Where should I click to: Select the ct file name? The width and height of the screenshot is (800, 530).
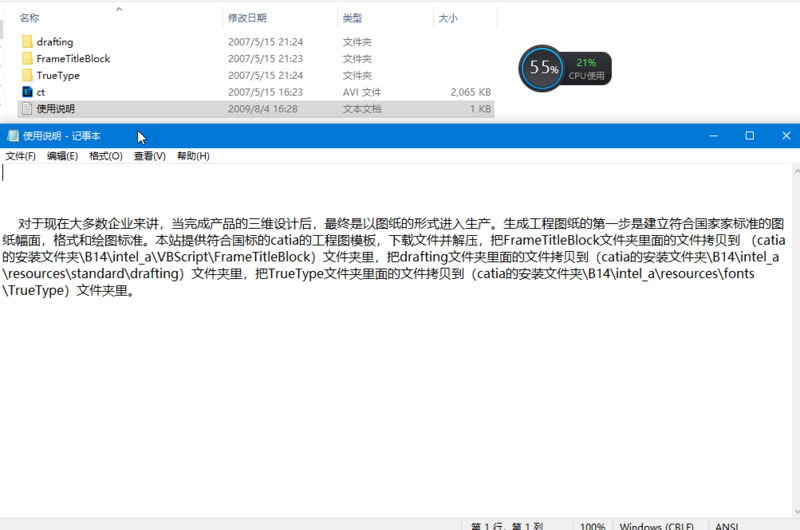pyautogui.click(x=40, y=92)
